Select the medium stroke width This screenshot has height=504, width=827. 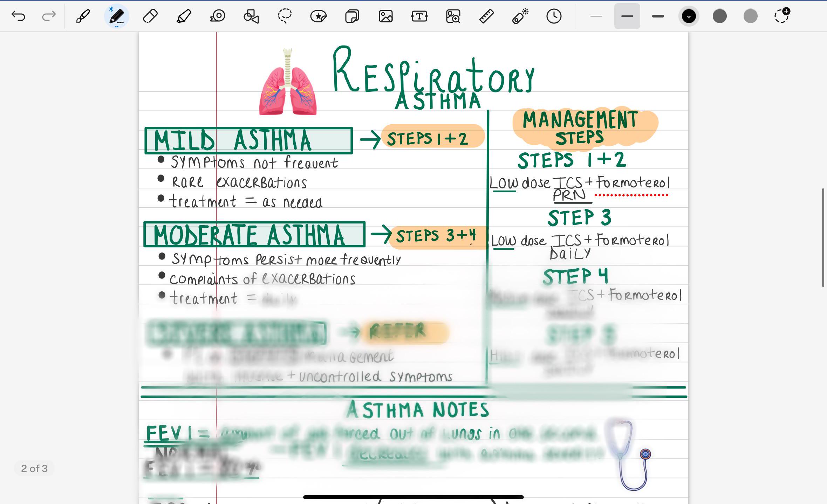[x=627, y=16]
